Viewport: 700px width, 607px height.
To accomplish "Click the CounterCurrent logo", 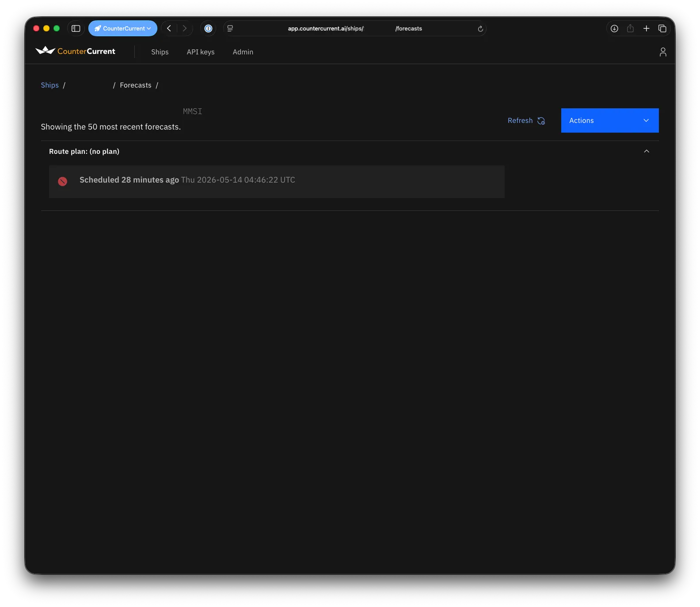I will (x=75, y=51).
